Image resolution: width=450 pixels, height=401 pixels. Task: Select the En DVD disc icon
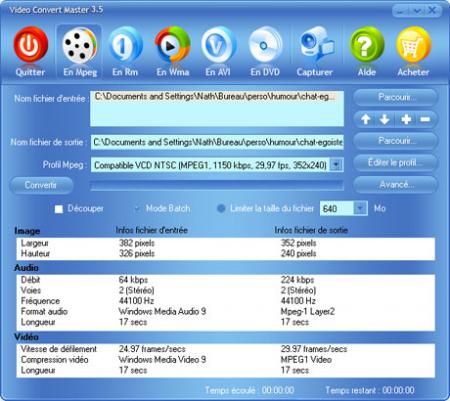point(265,45)
